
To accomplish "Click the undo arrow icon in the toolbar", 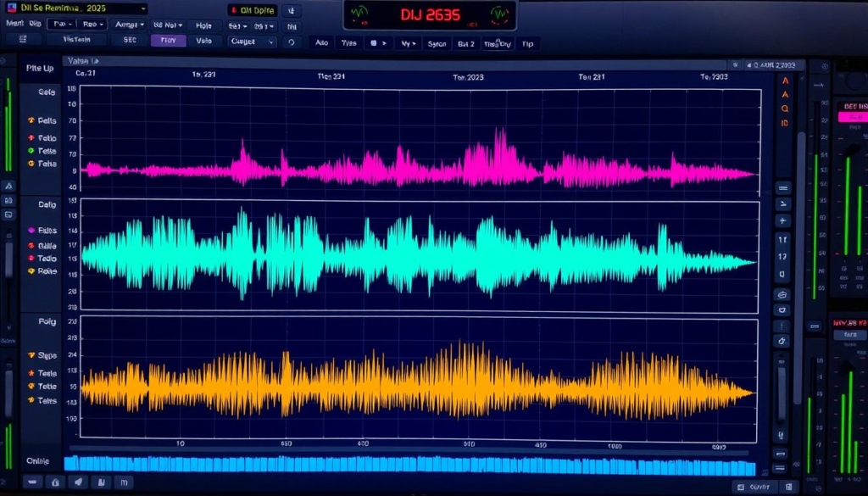I will pyautogui.click(x=292, y=40).
